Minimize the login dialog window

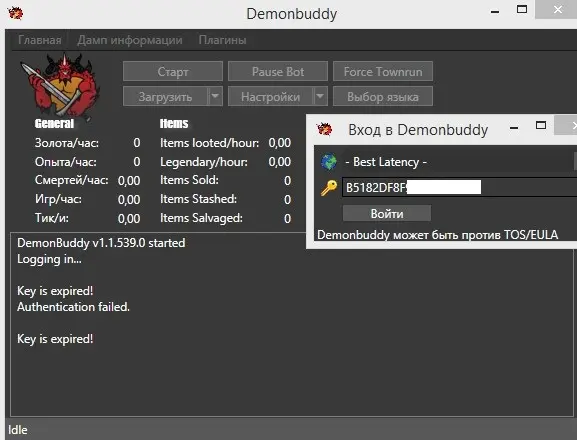pyautogui.click(x=514, y=128)
